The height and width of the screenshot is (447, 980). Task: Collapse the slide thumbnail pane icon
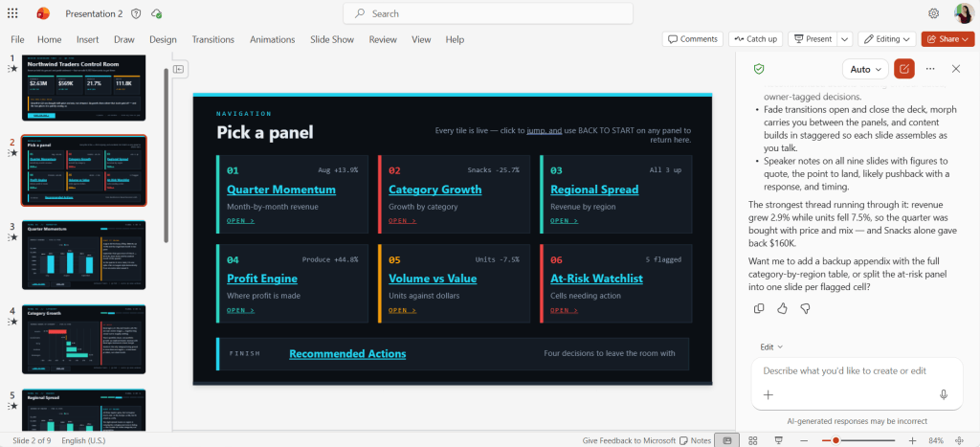(178, 69)
